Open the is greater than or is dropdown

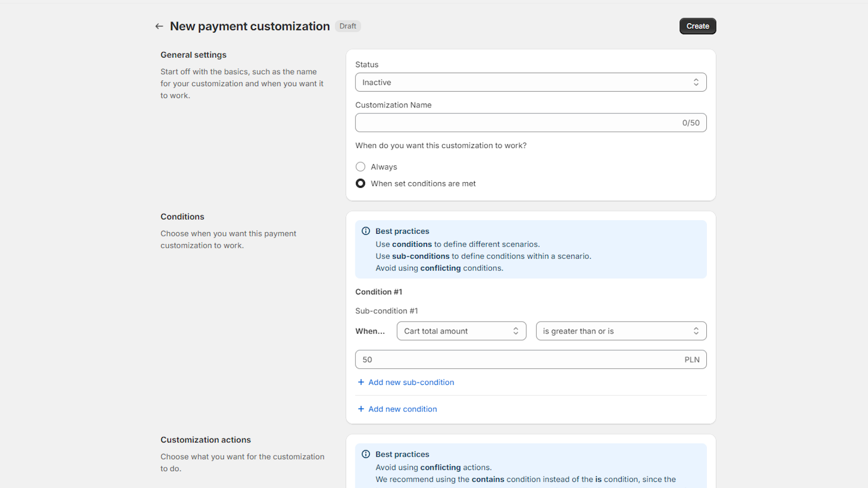[x=621, y=331]
